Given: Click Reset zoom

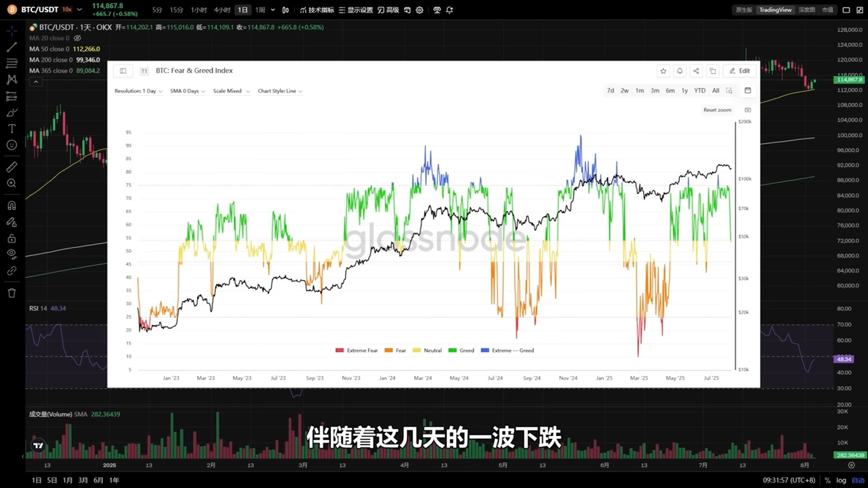Looking at the screenshot, I should pyautogui.click(x=717, y=110).
